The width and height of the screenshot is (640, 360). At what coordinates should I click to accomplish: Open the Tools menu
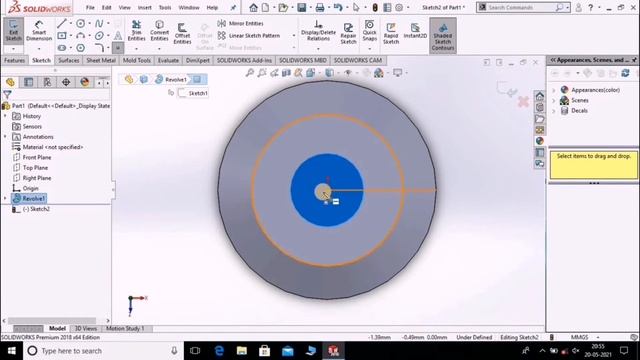pyautogui.click(x=165, y=7)
